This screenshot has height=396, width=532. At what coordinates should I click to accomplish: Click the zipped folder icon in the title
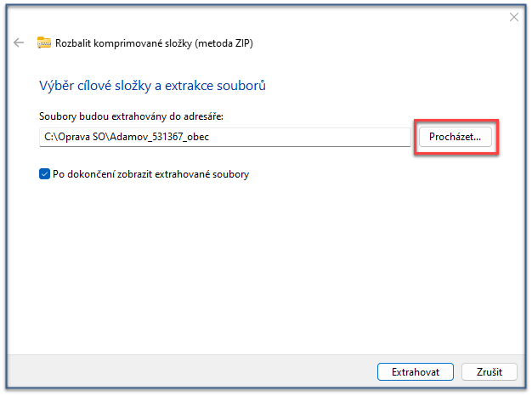point(44,42)
